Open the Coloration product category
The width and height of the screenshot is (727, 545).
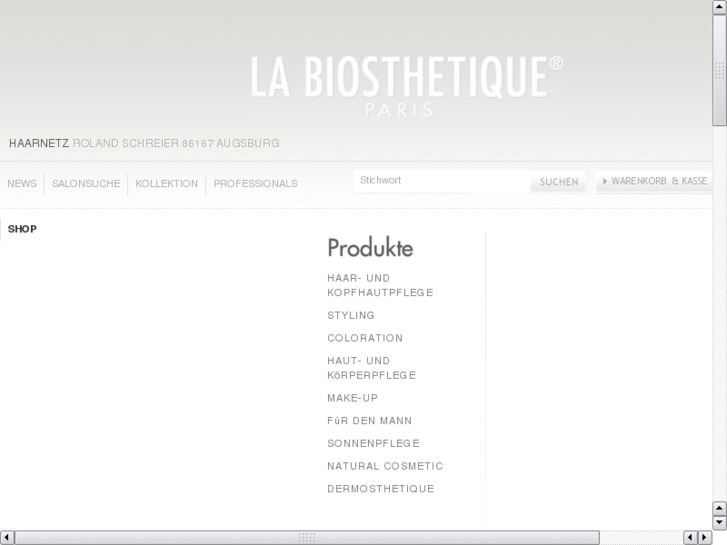click(365, 338)
